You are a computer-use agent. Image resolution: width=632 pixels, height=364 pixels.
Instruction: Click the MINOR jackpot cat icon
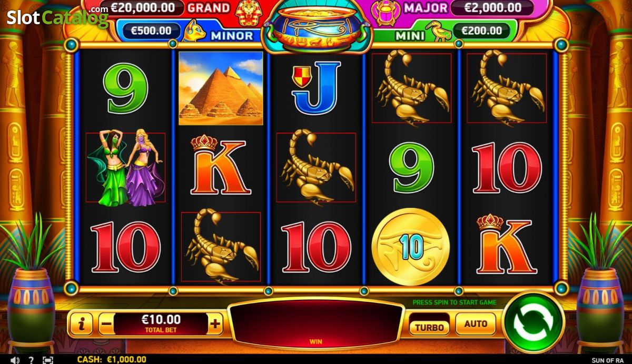pyautogui.click(x=194, y=31)
